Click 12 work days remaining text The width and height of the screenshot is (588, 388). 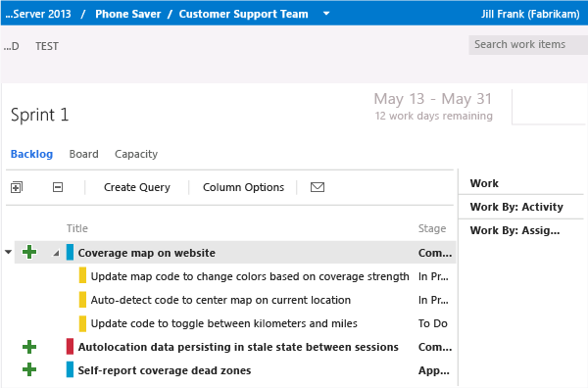433,116
